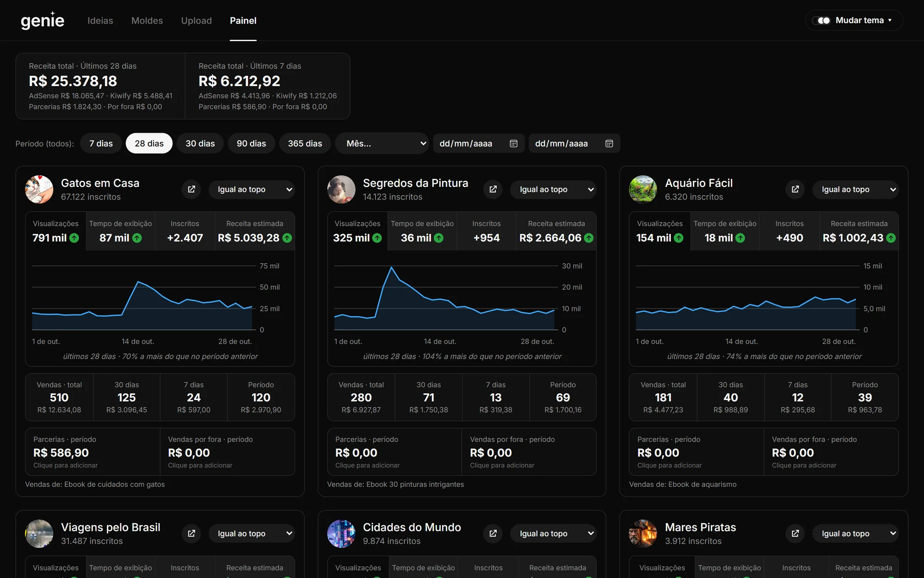This screenshot has height=578, width=924.
Task: Open external link for Cidades do Mundo
Action: pos(493,533)
